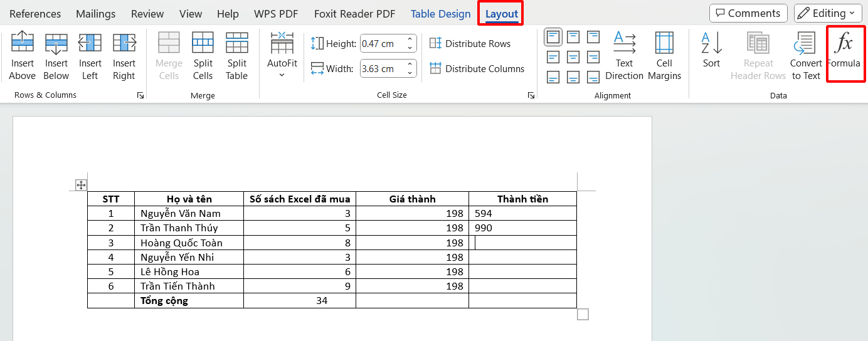
Task: Click Repeat Header Rows
Action: click(758, 56)
